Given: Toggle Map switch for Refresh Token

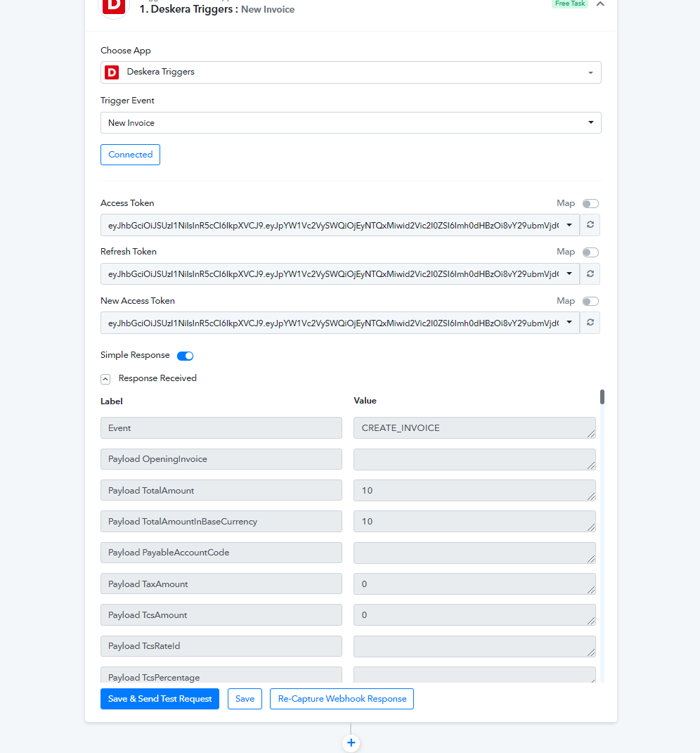Looking at the screenshot, I should click(590, 252).
